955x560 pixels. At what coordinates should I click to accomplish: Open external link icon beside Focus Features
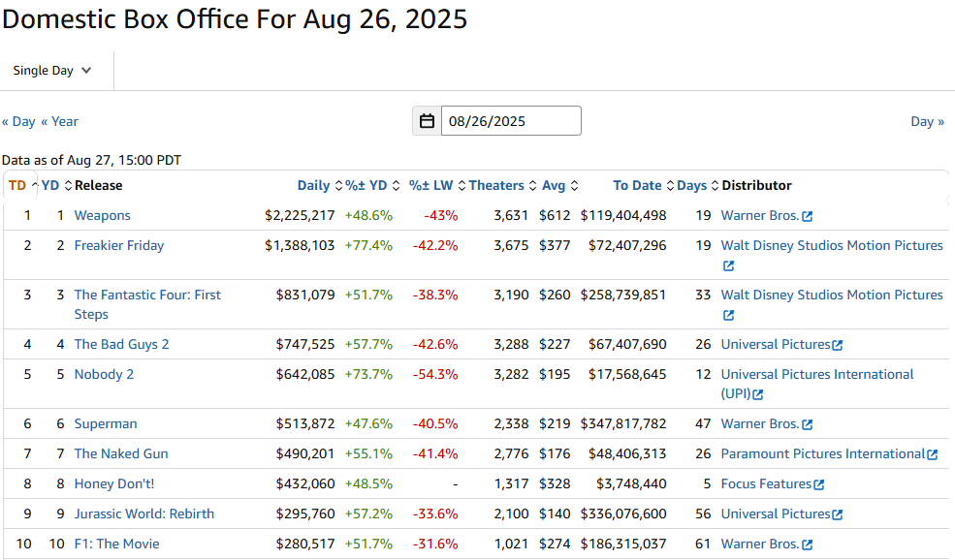[x=819, y=485]
